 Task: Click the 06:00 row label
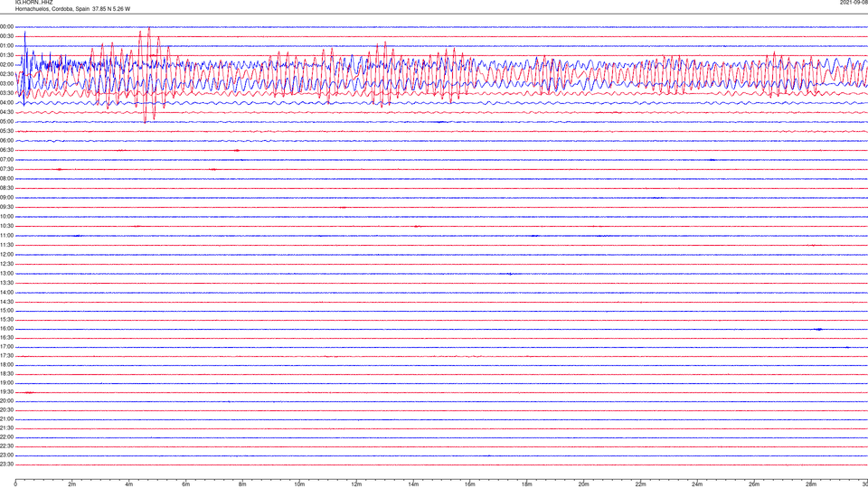6,141
